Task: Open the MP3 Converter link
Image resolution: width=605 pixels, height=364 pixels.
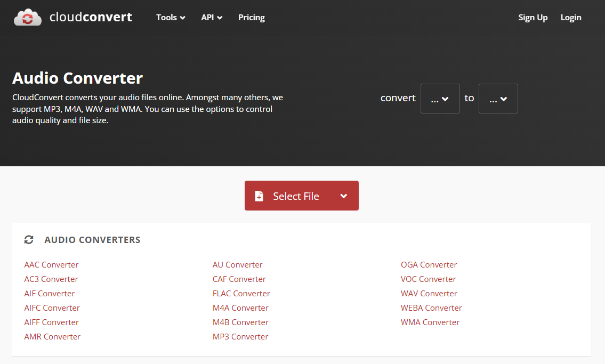Action: click(x=240, y=337)
